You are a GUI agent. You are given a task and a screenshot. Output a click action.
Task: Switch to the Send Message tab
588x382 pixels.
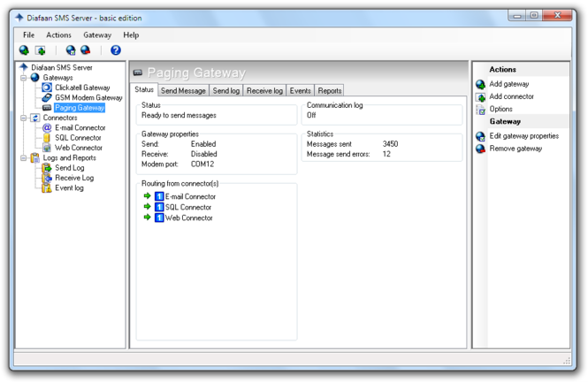tap(183, 91)
